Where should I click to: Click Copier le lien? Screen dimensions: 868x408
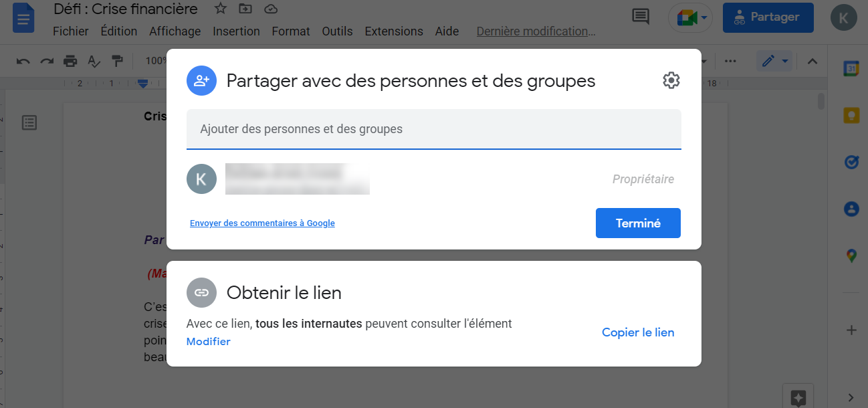pos(637,332)
